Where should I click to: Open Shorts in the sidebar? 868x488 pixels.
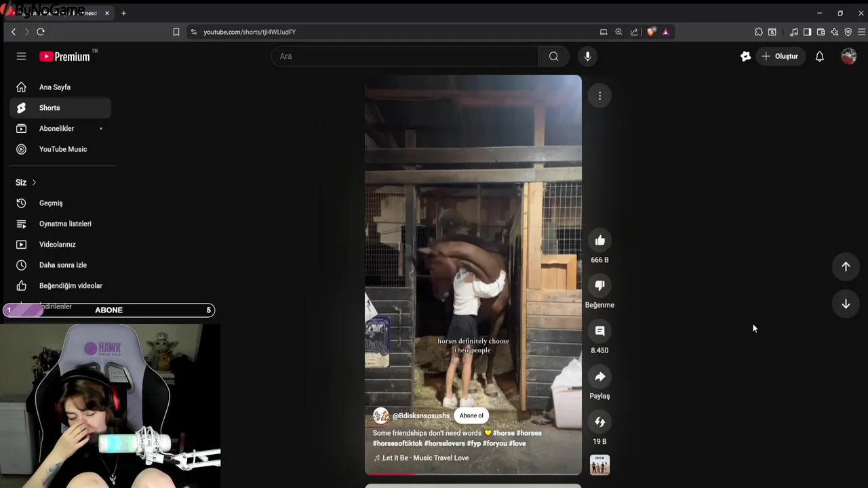pyautogui.click(x=60, y=108)
